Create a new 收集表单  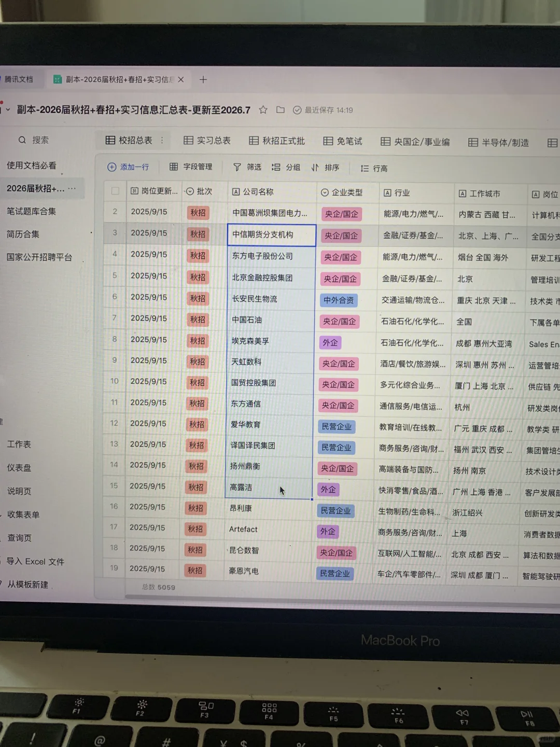(x=23, y=515)
